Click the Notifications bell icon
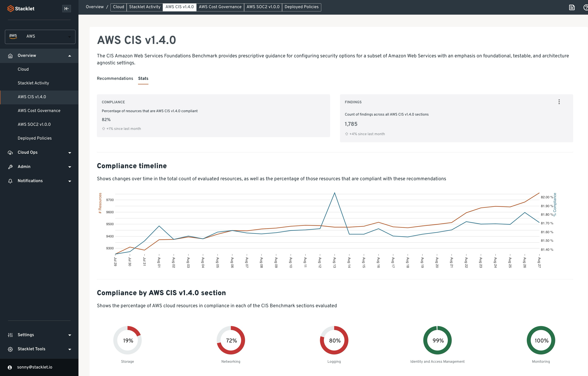Screen dimensions: 588x376 click(x=10, y=181)
